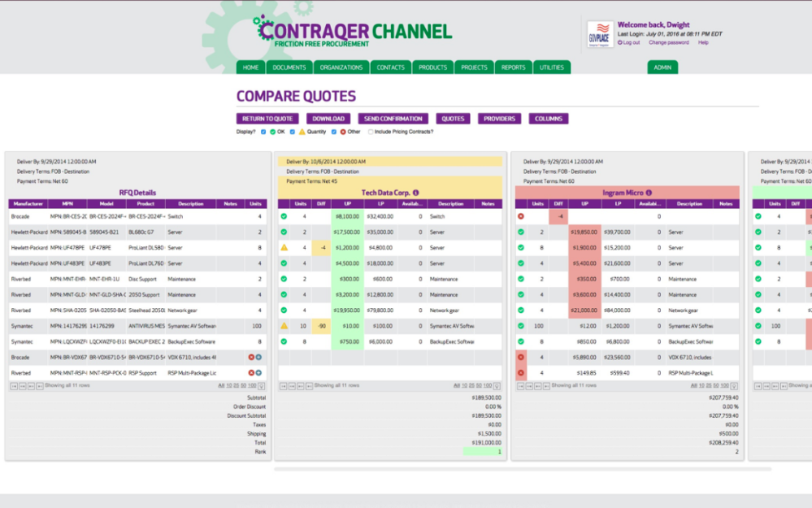Switch to the Reports tab
Viewport: 812px width, 508px height.
click(x=513, y=67)
